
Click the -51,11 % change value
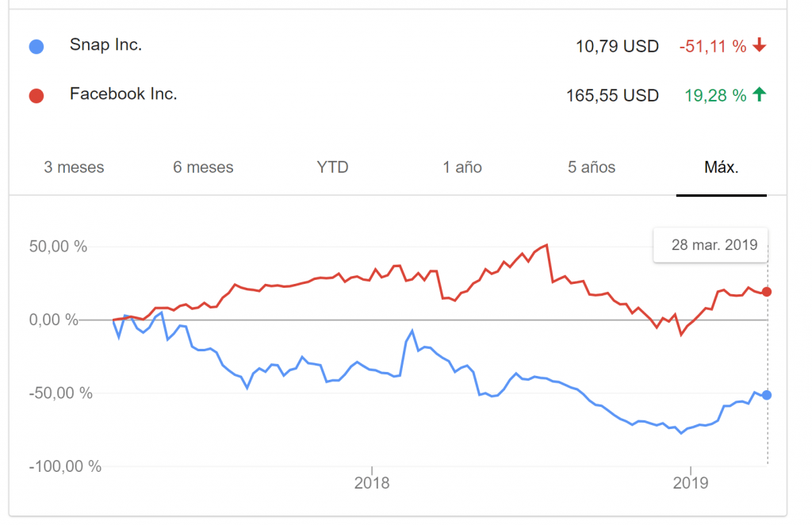(x=713, y=47)
